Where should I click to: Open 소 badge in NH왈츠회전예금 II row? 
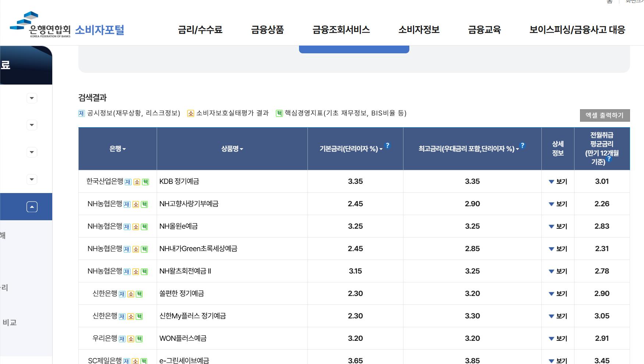coord(136,272)
